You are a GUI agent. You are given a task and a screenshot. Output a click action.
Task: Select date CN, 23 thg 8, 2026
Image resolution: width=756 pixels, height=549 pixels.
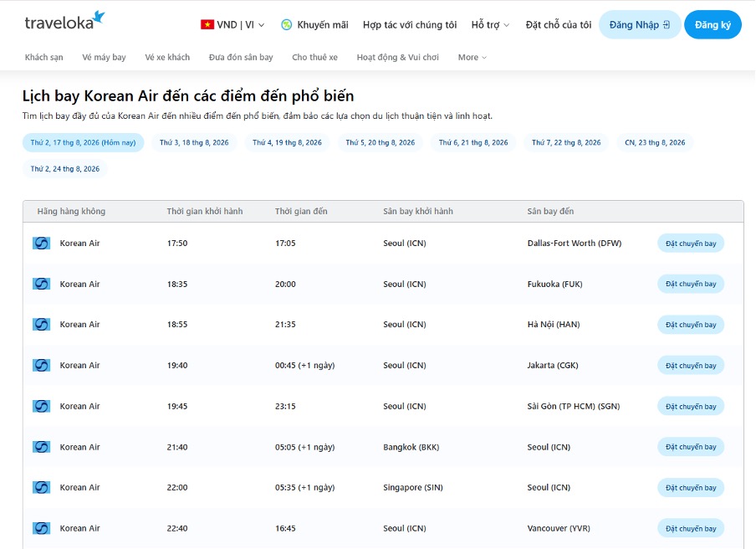[656, 143]
